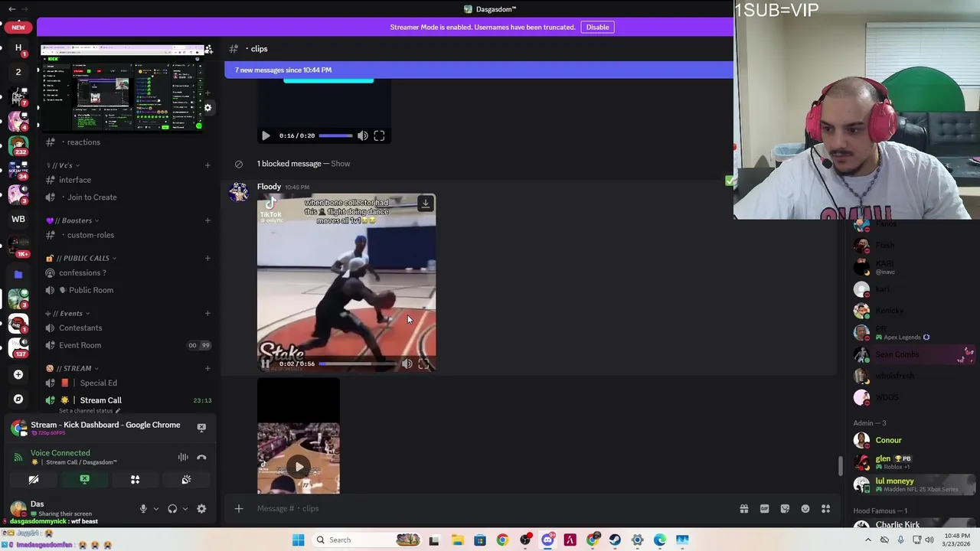Stop streaming the Kick Dashboard window

(201, 428)
